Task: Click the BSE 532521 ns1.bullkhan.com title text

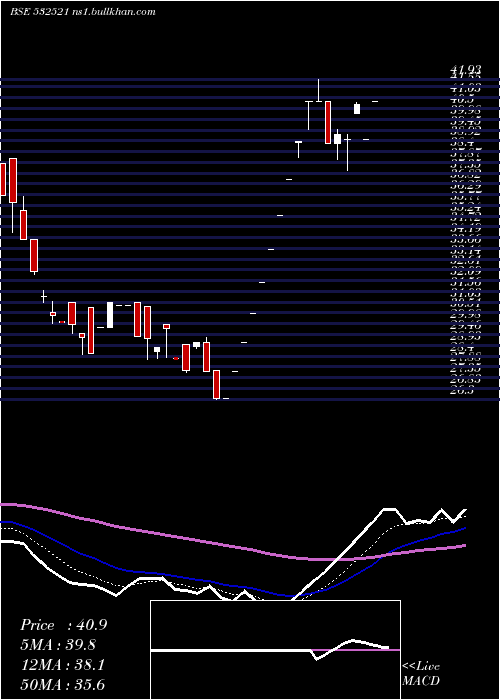Action: pos(83,12)
